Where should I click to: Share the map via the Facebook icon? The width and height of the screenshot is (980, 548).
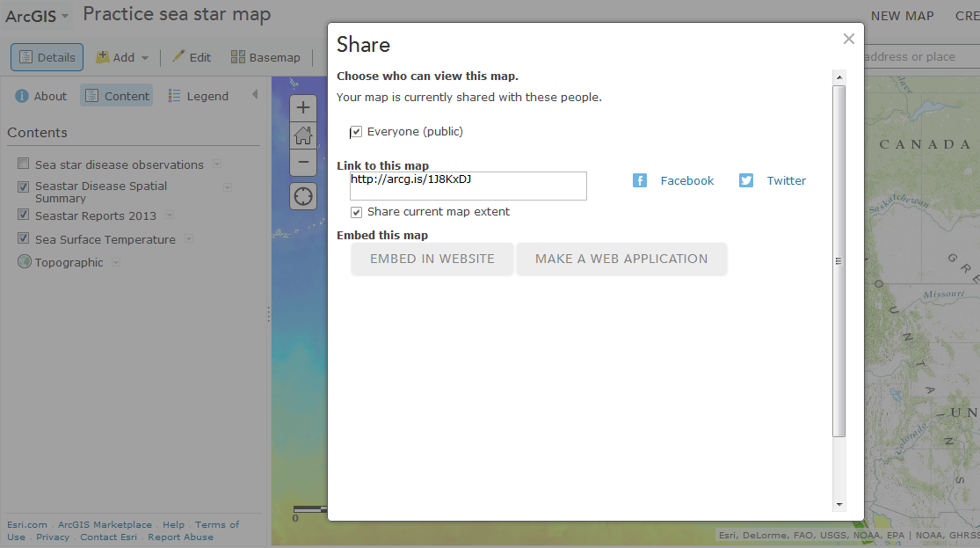click(x=639, y=180)
